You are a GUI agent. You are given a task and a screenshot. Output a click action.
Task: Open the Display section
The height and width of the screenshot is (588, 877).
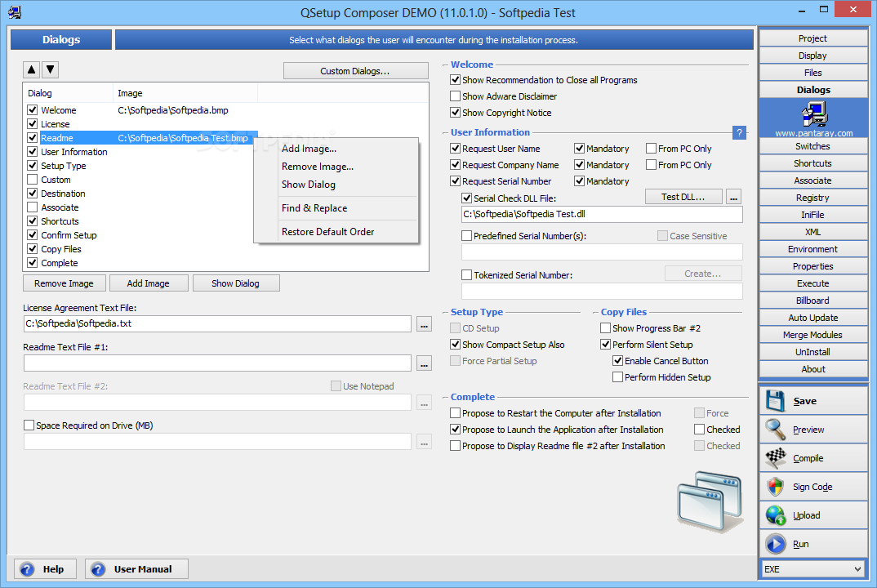tap(812, 56)
